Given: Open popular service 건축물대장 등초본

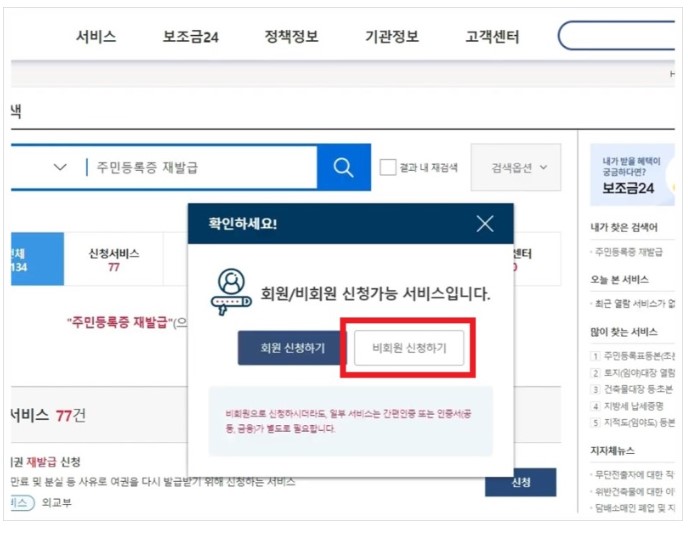Looking at the screenshot, I should tap(638, 389).
